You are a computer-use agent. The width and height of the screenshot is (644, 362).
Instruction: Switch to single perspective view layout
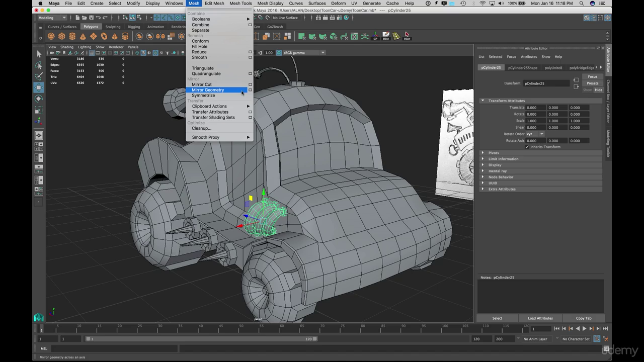pyautogui.click(x=39, y=135)
